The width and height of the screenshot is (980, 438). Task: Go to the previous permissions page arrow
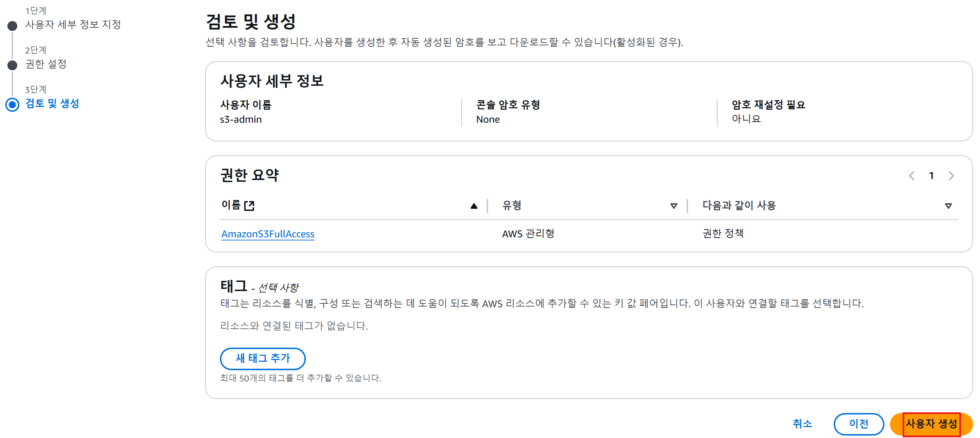[912, 176]
